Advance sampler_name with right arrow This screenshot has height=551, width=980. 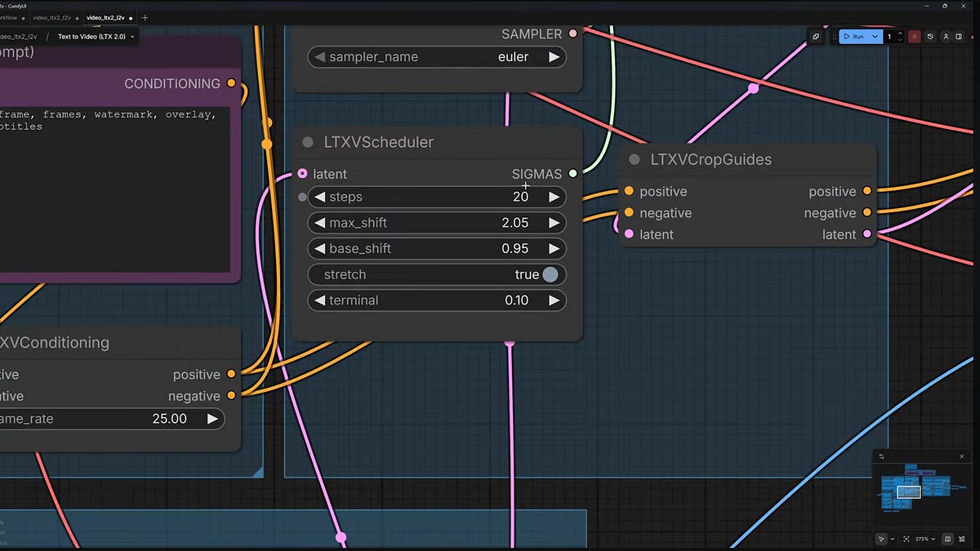(x=554, y=57)
